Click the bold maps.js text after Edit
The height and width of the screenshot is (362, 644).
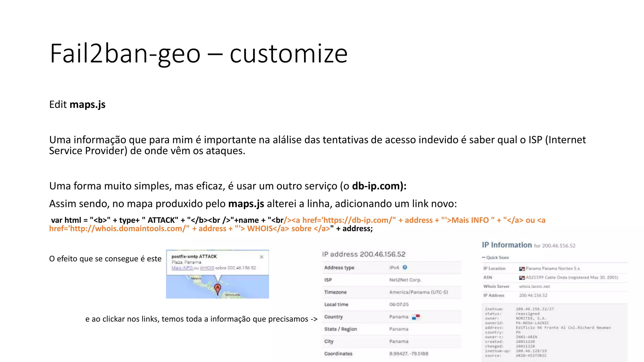click(x=87, y=105)
